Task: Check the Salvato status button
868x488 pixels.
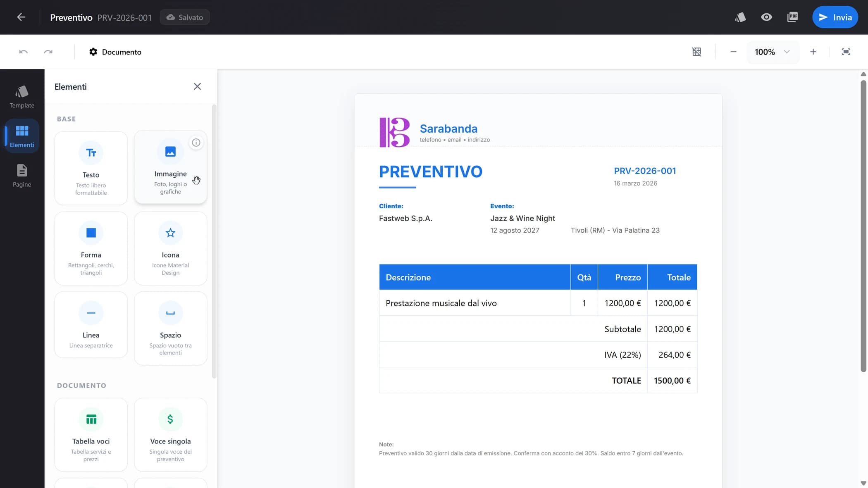Action: [x=184, y=17]
